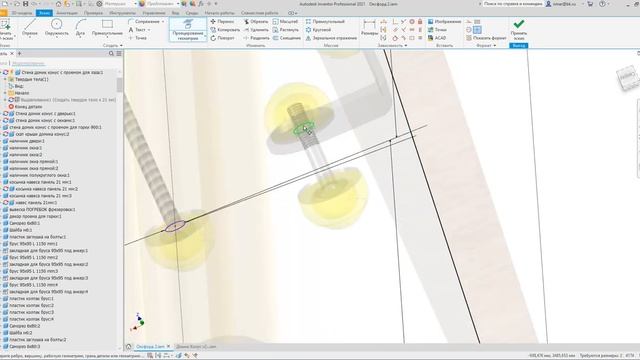Viewport: 640px width, 360px height.
Task: Search the browser panel with magnifier icon
Action: (111, 53)
